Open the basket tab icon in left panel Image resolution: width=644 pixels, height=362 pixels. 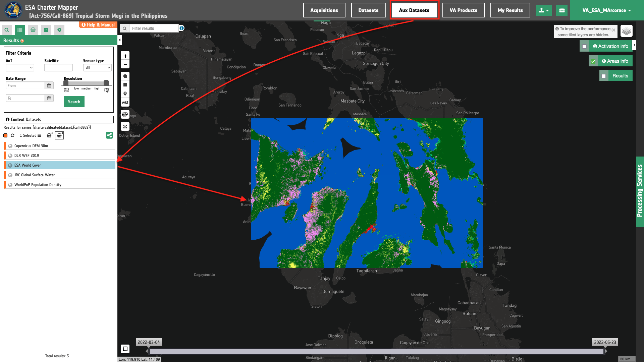pos(33,30)
